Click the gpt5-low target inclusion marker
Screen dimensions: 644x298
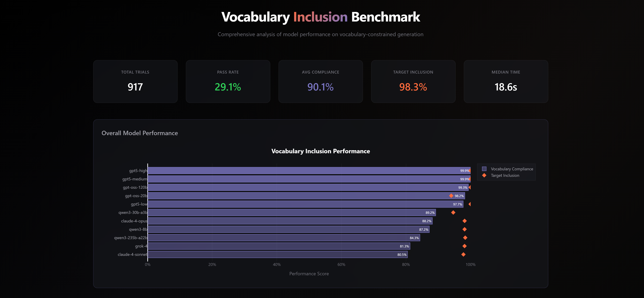tap(469, 204)
